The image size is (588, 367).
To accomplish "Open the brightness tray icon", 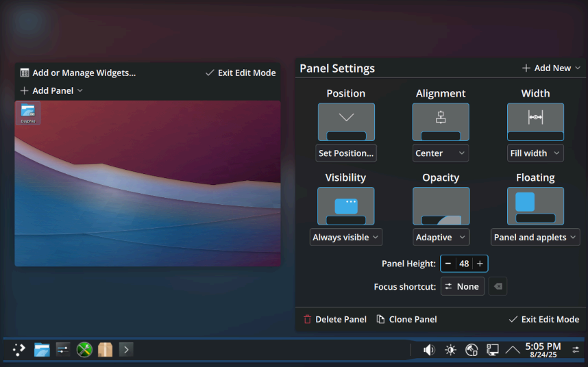I will tap(450, 350).
